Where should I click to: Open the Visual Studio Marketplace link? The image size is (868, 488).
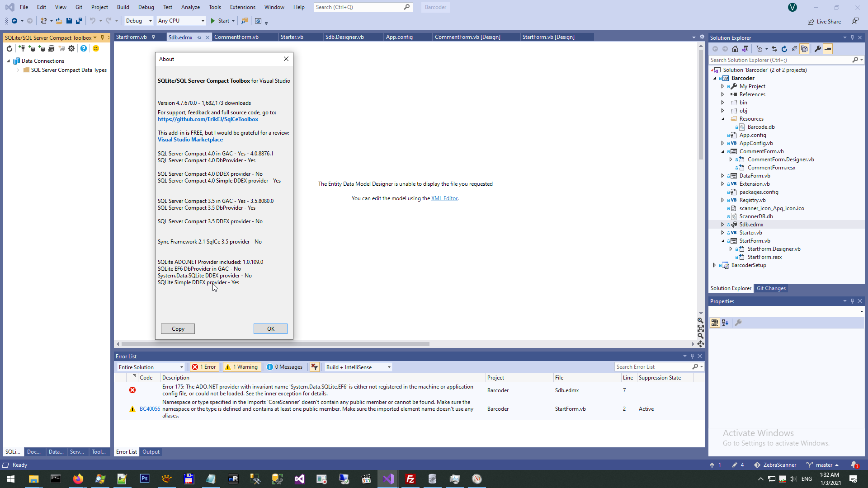190,140
